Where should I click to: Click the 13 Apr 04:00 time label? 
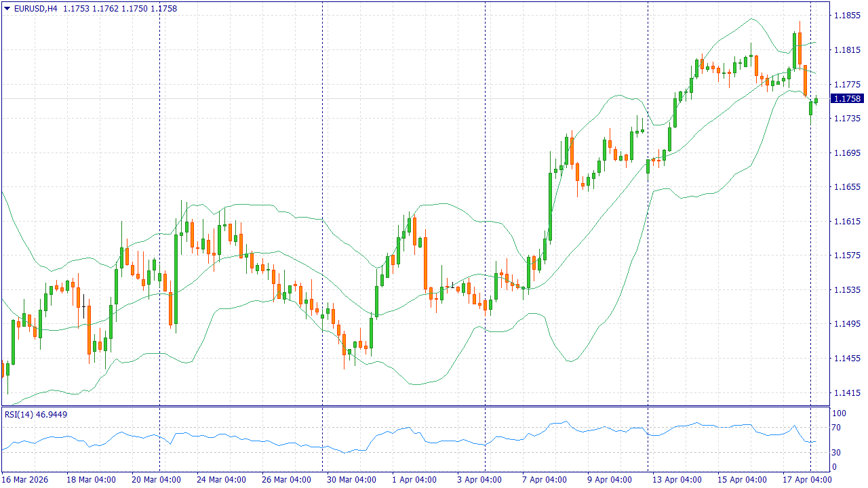[x=677, y=480]
